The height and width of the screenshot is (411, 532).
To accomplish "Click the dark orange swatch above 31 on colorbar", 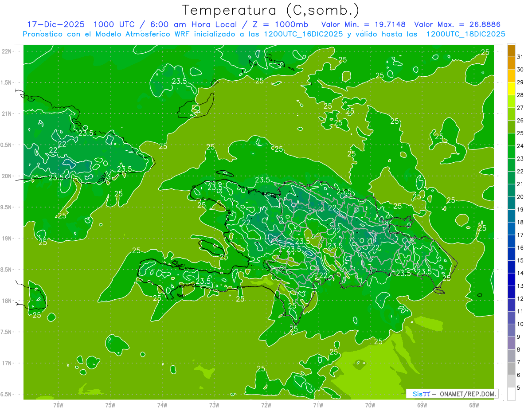I will pyautogui.click(x=511, y=51).
